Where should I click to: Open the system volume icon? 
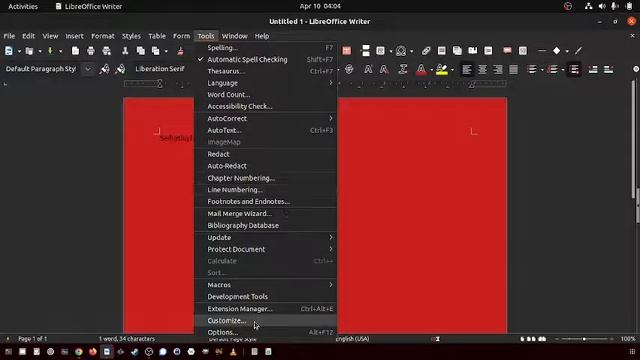[602, 6]
